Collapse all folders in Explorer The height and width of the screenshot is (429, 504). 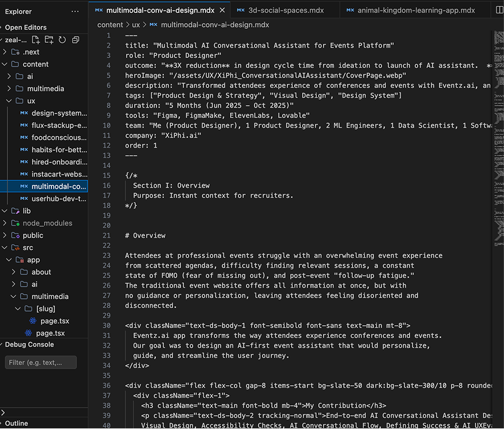tap(75, 40)
